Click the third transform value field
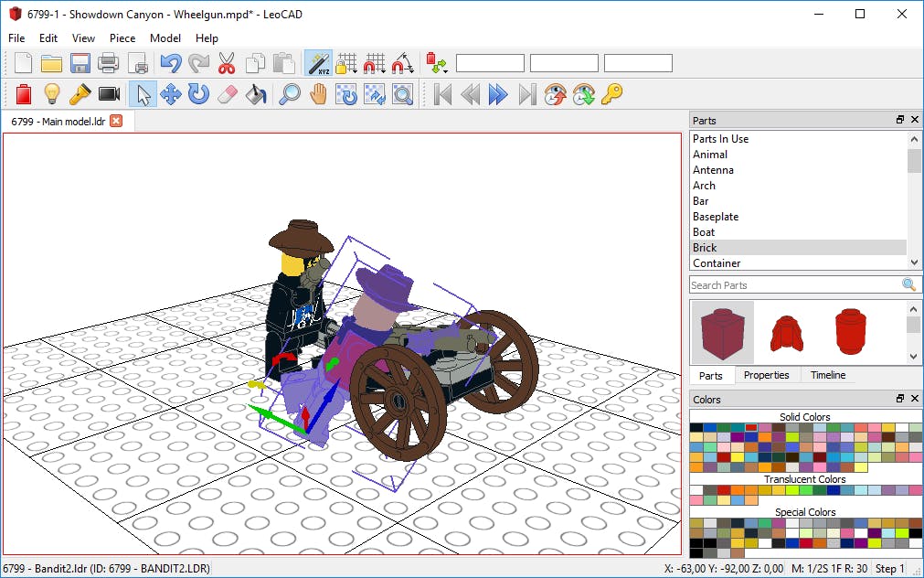 (x=638, y=63)
